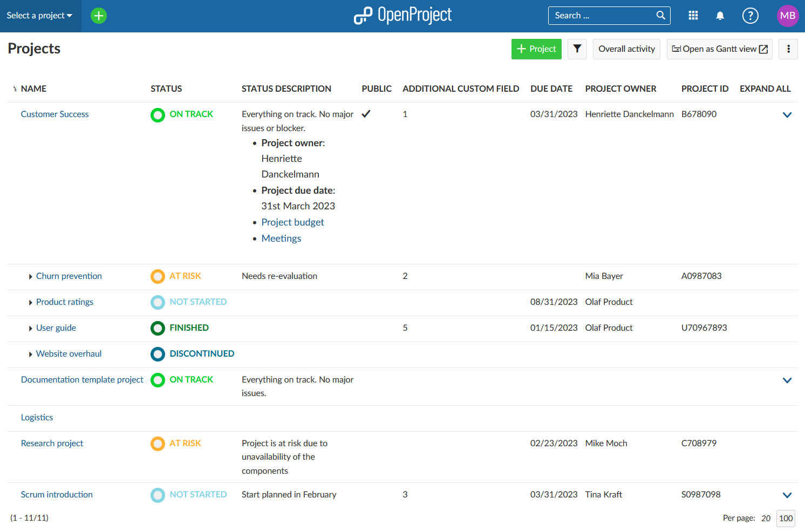Open the Select a project dropdown
Image resolution: width=805 pixels, height=532 pixels.
point(39,16)
